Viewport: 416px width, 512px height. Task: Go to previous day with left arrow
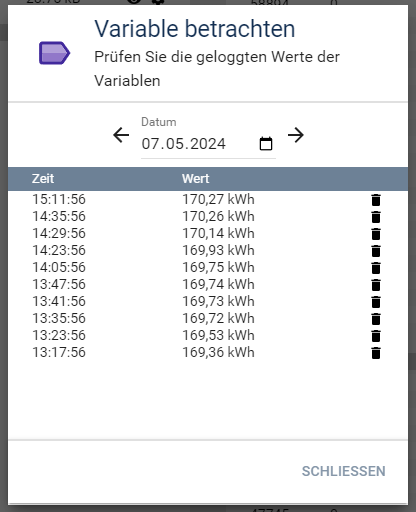pyautogui.click(x=121, y=135)
